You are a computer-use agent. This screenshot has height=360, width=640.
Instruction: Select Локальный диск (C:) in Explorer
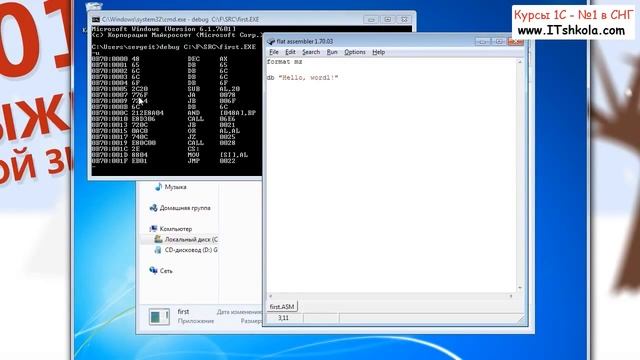pos(191,240)
